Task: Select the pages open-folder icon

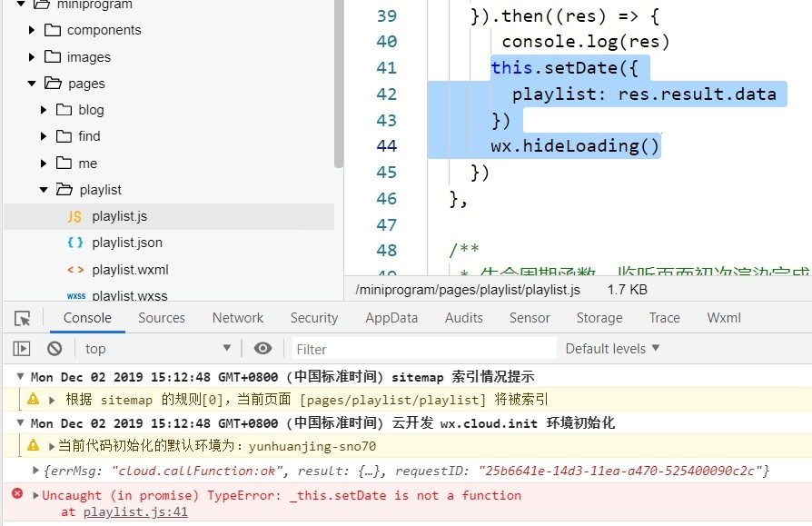Action: (53, 83)
